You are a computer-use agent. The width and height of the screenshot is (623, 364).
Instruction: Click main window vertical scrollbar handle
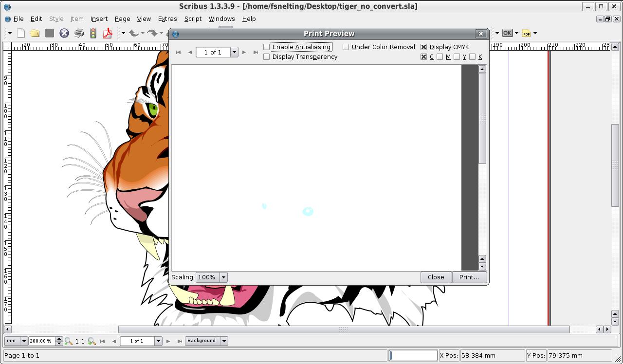[x=615, y=165]
